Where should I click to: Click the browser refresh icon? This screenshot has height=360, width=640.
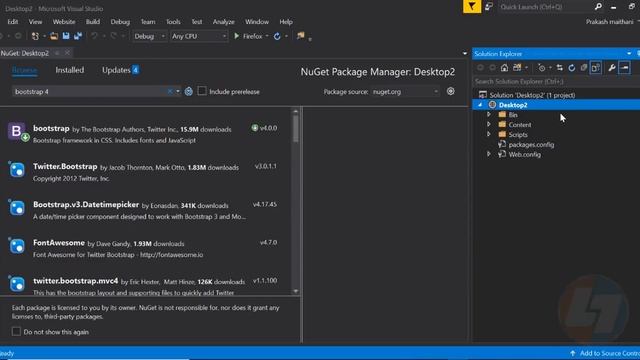277,36
